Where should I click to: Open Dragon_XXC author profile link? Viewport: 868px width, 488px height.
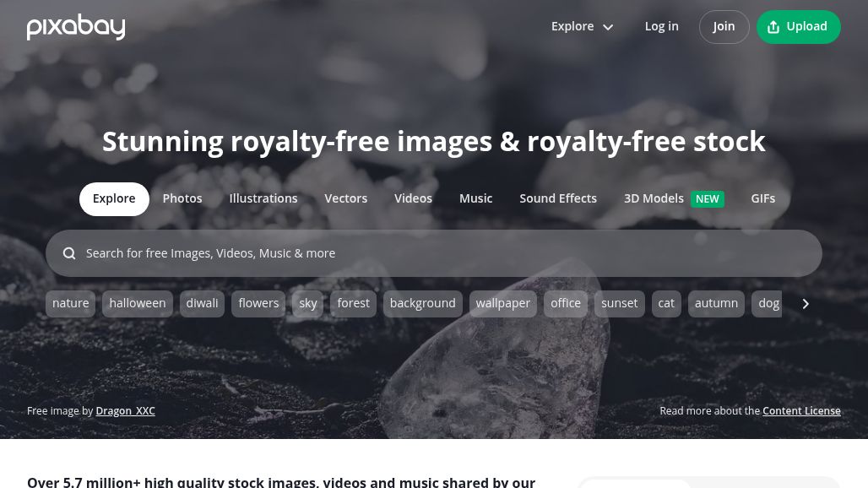[x=125, y=411]
